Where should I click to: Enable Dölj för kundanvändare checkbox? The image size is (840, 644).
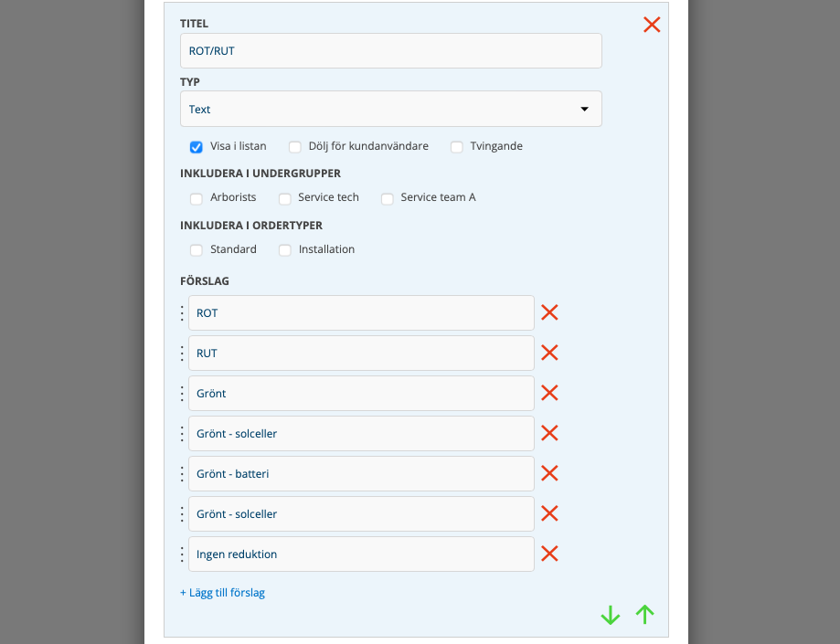294,147
